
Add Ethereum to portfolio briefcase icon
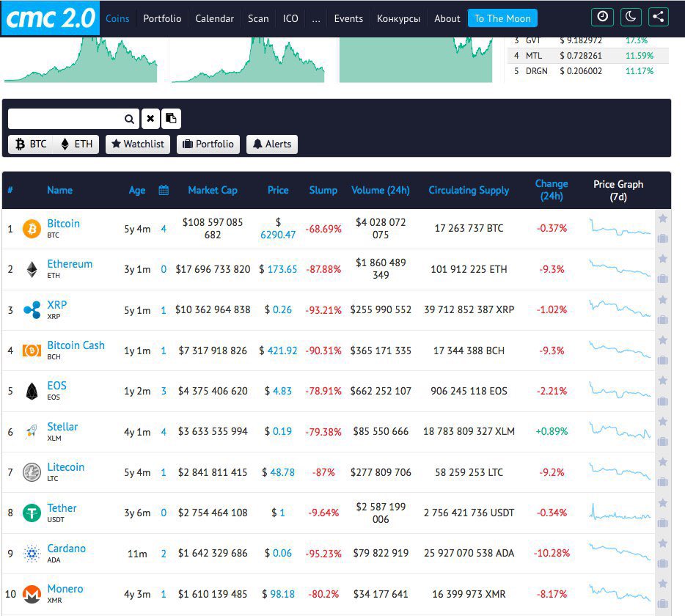coord(663,279)
